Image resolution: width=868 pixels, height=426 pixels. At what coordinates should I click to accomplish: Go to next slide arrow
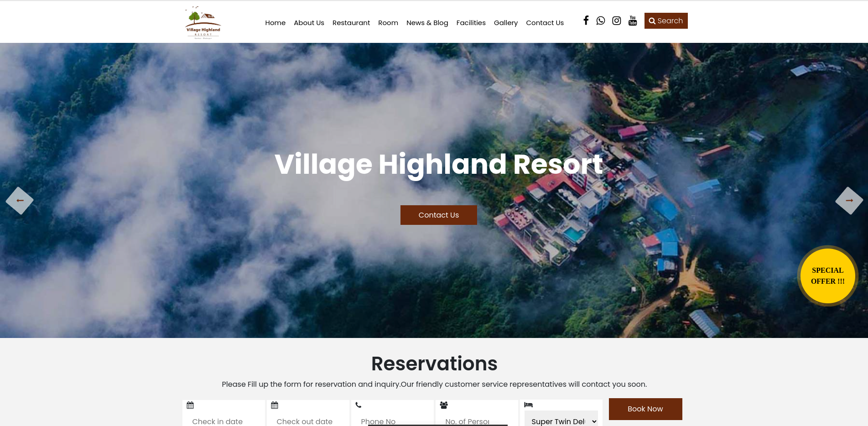click(849, 200)
